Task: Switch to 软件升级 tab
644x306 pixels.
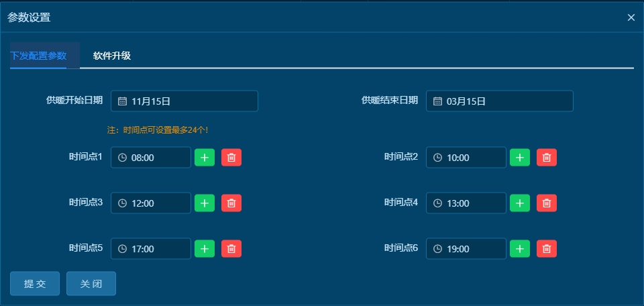Action: click(112, 56)
